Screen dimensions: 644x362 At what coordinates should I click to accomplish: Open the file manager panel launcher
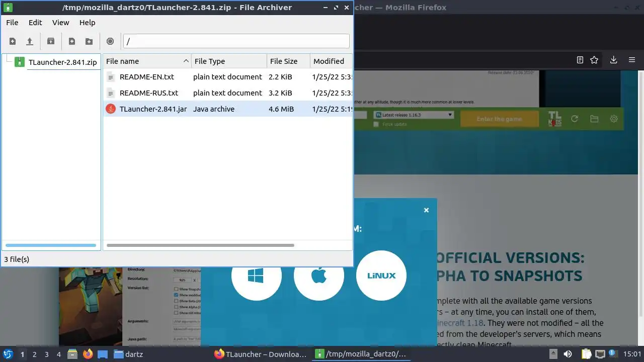pos(72,354)
